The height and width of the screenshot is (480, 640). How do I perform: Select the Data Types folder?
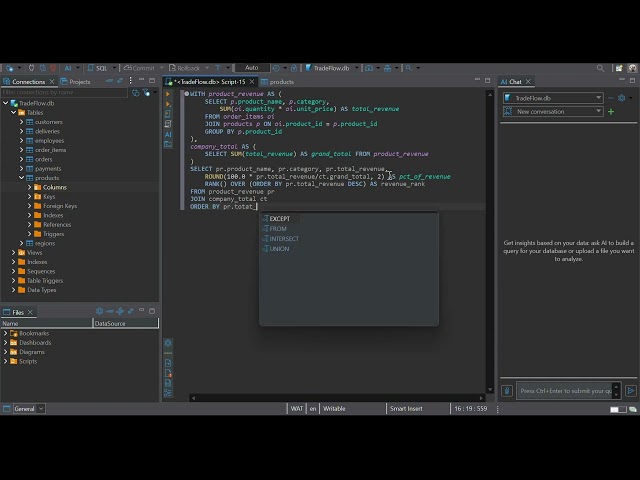click(x=41, y=290)
